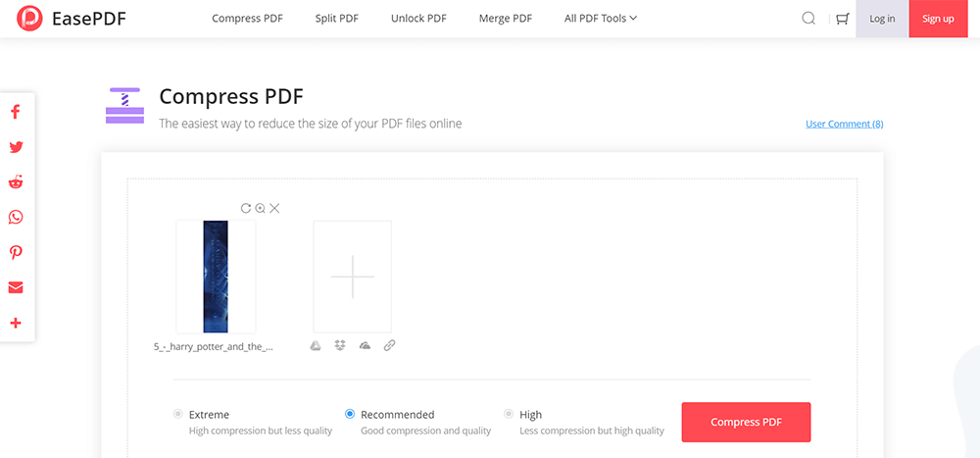
Task: Share the page on Reddit
Action: [x=16, y=182]
